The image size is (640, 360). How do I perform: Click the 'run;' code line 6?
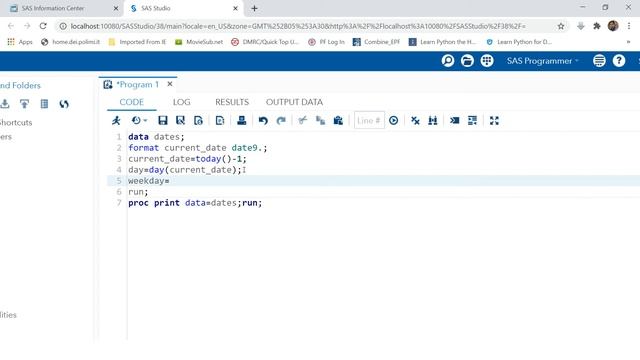[x=138, y=192]
